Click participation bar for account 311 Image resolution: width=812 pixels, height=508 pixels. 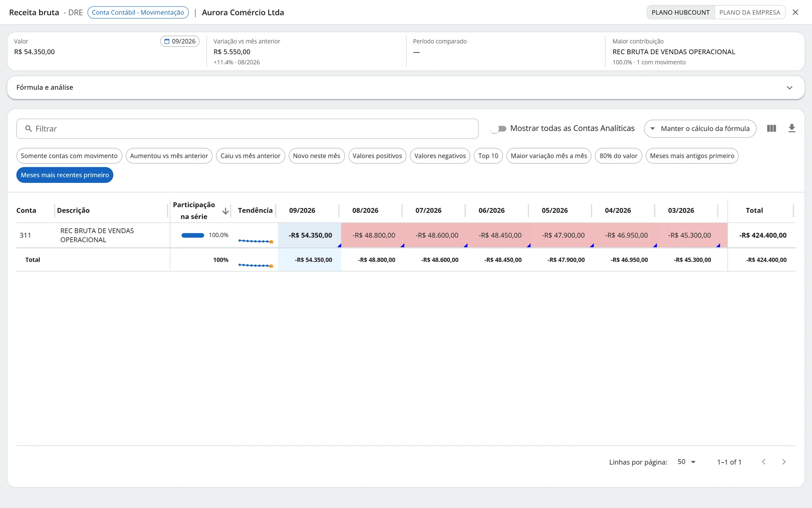tap(193, 235)
